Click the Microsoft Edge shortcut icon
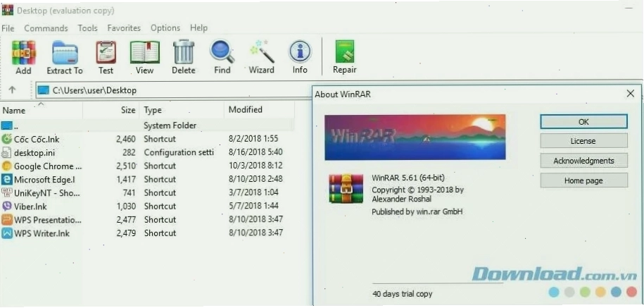This screenshot has height=308, width=644. pos(6,179)
